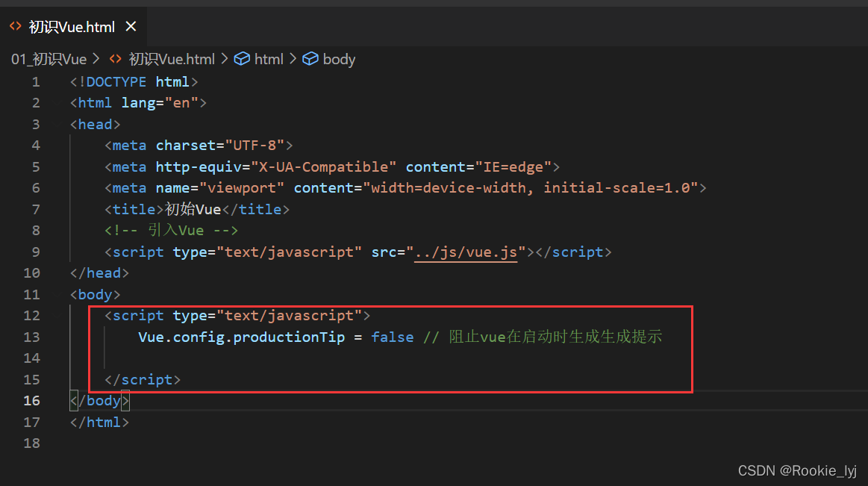Click the opening body tag on line 11

[96, 294]
